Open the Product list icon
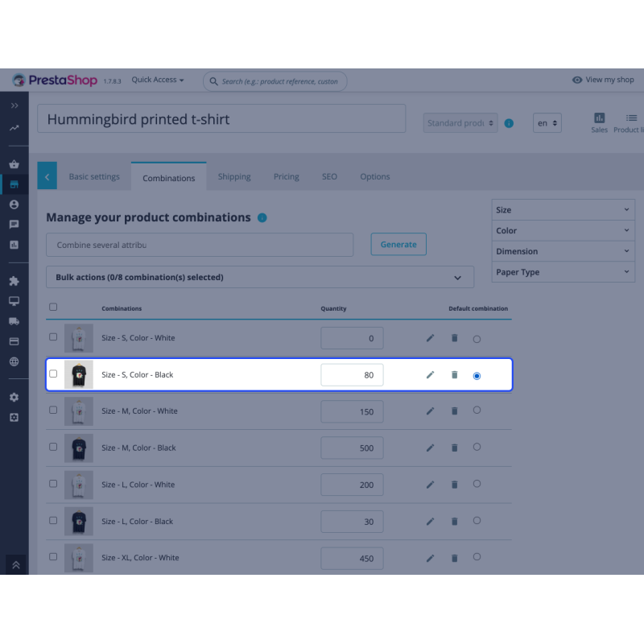 click(x=629, y=123)
